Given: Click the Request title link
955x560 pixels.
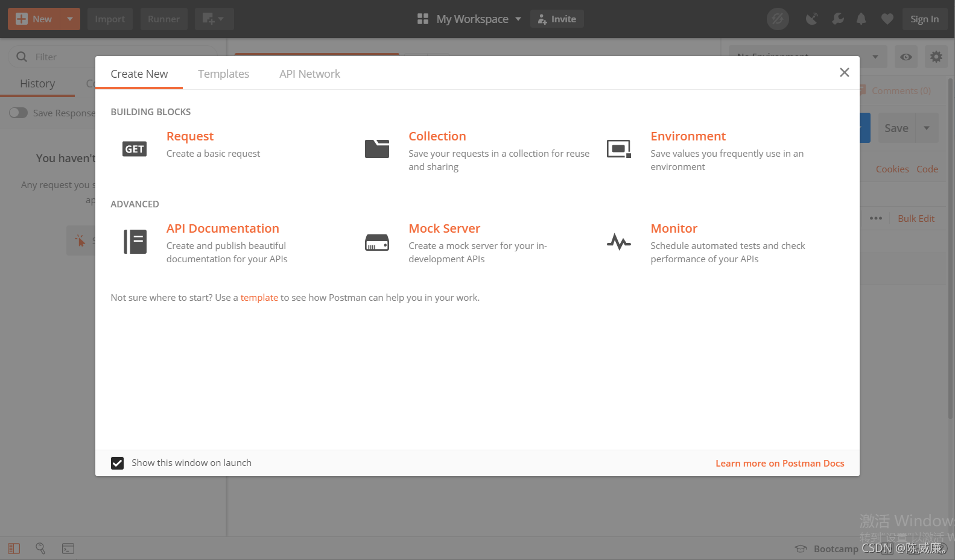Looking at the screenshot, I should [x=190, y=136].
